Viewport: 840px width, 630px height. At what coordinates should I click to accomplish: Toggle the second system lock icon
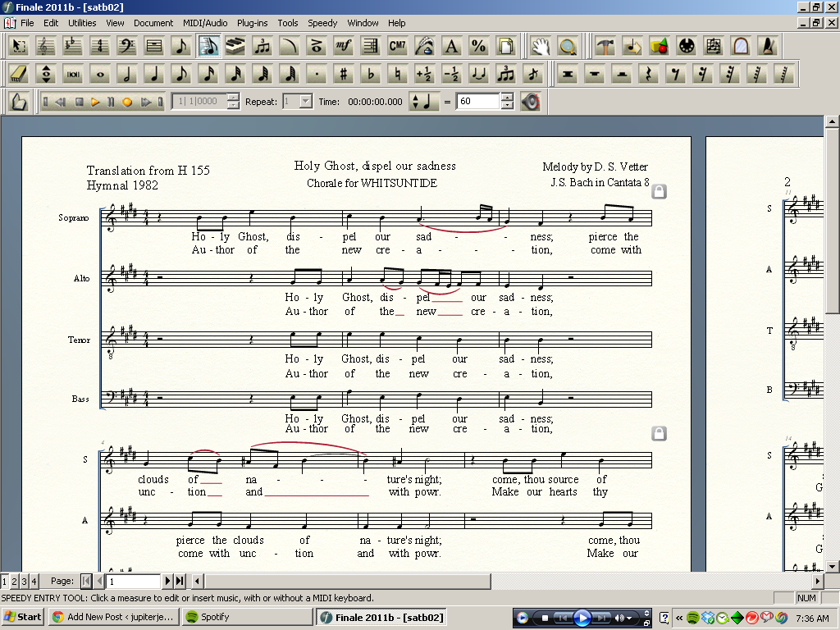(x=659, y=433)
